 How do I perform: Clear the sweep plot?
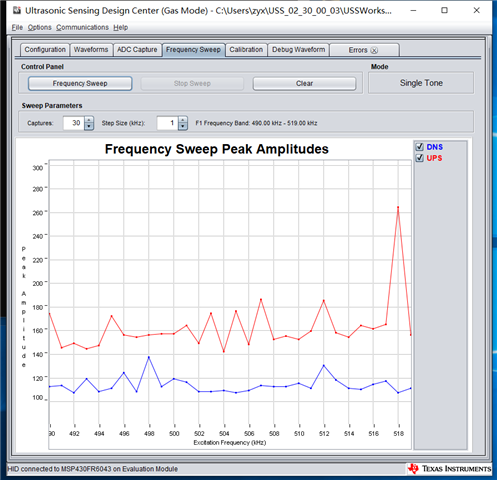(x=304, y=83)
